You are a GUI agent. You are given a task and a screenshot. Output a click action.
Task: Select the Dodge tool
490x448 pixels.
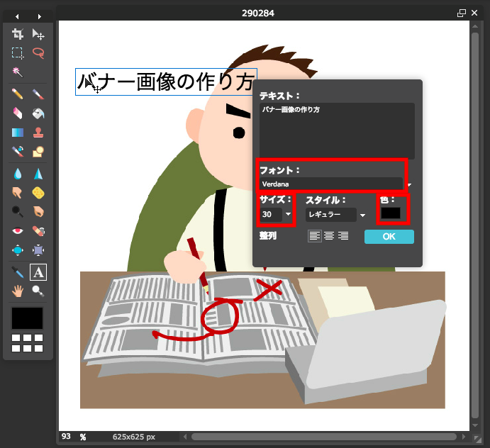[18, 211]
